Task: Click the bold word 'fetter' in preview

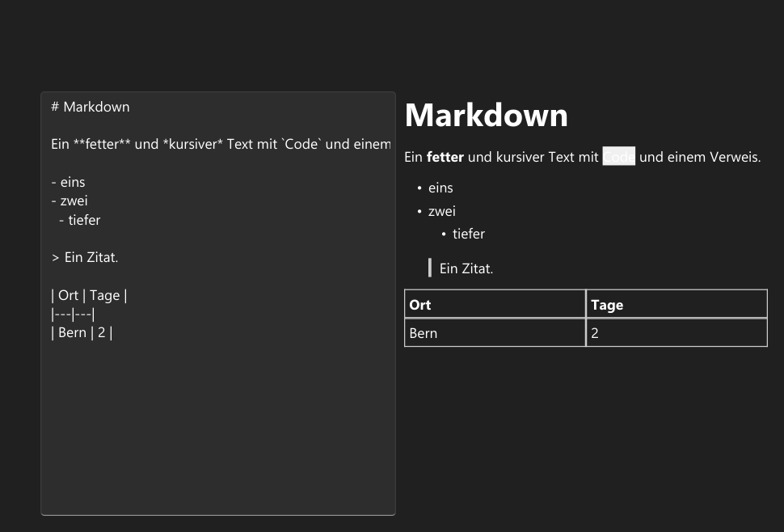Action: [x=445, y=157]
